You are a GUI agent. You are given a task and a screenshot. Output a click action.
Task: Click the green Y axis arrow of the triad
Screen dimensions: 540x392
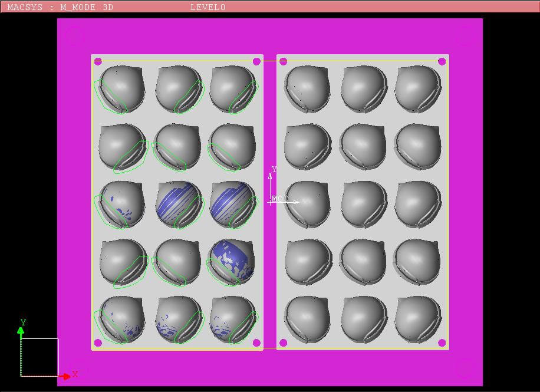pyautogui.click(x=21, y=332)
